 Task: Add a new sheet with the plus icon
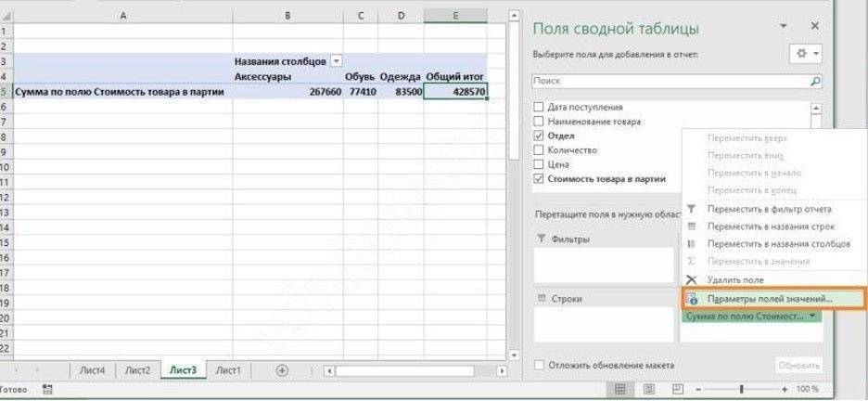pyautogui.click(x=283, y=369)
